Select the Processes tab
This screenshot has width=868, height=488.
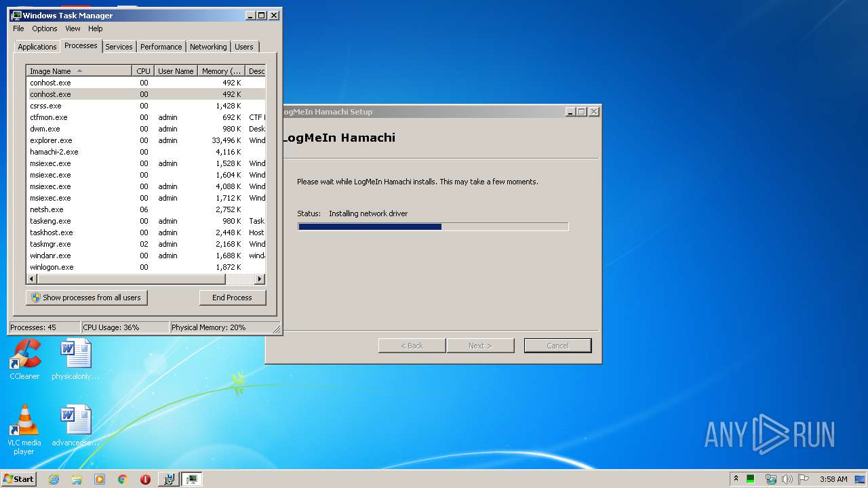click(81, 45)
